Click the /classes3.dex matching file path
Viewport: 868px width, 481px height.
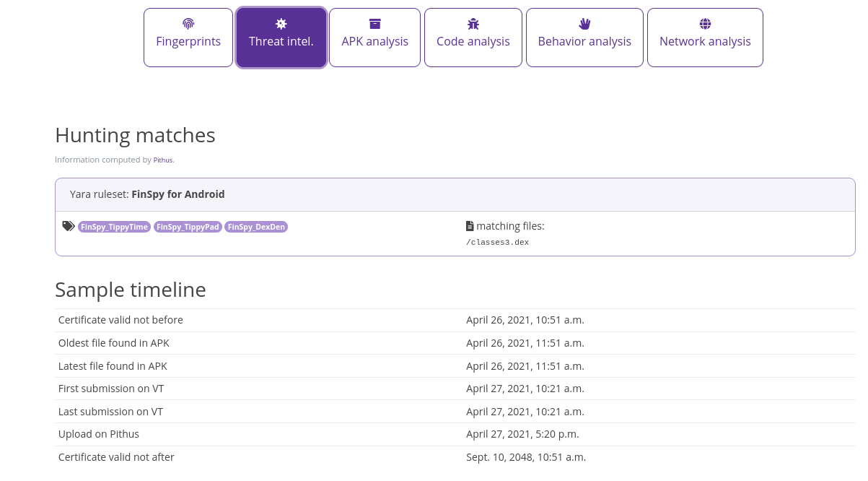click(x=498, y=243)
